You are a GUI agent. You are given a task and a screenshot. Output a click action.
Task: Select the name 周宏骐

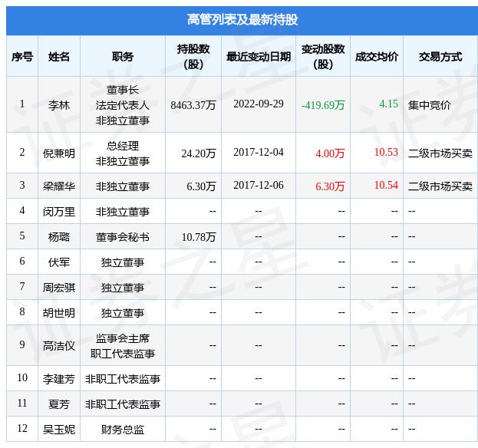tap(59, 288)
